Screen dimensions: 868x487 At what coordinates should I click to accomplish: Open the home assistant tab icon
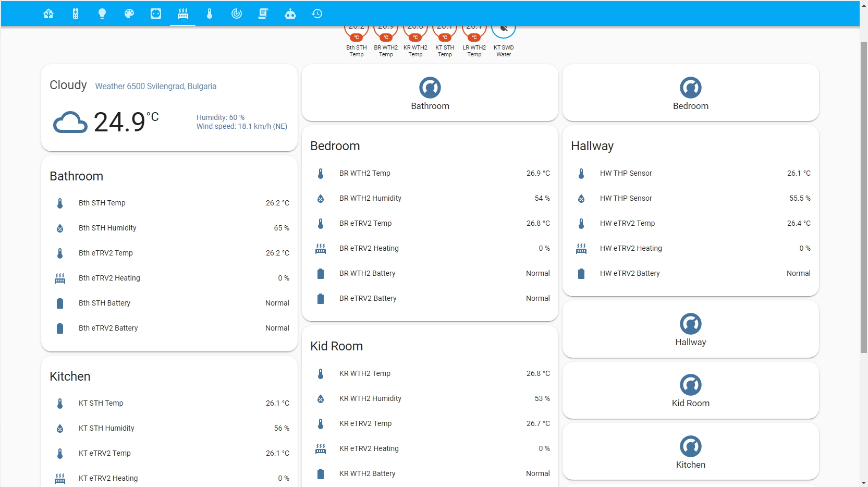pyautogui.click(x=48, y=14)
